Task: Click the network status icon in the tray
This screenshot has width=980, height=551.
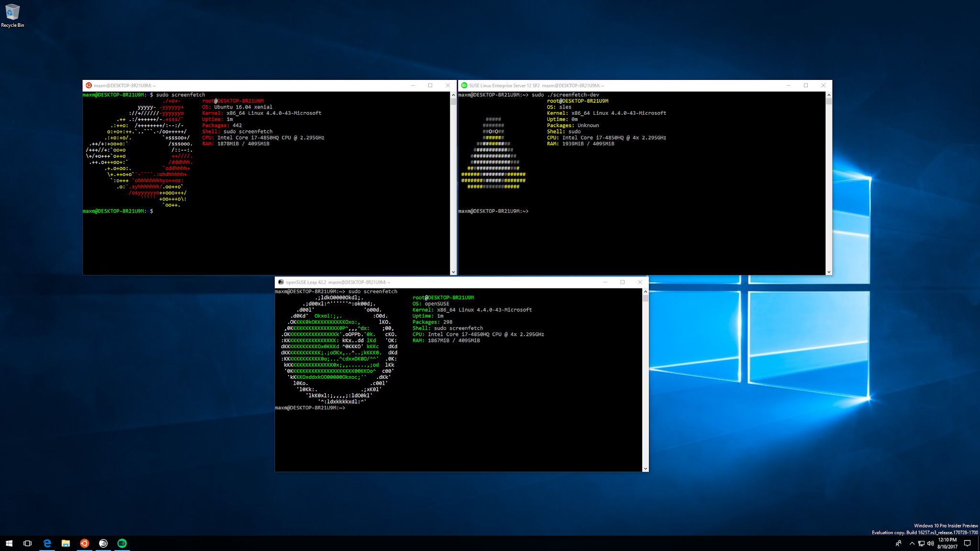Action: tap(921, 543)
